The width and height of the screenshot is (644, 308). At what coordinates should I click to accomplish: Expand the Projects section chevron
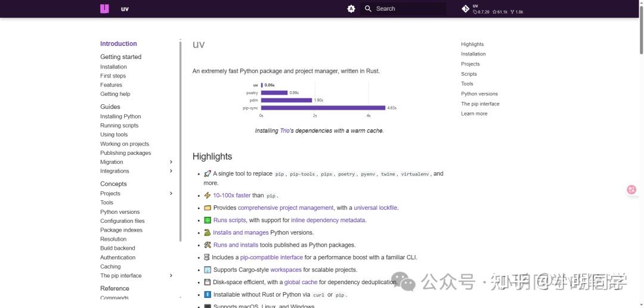(171, 194)
